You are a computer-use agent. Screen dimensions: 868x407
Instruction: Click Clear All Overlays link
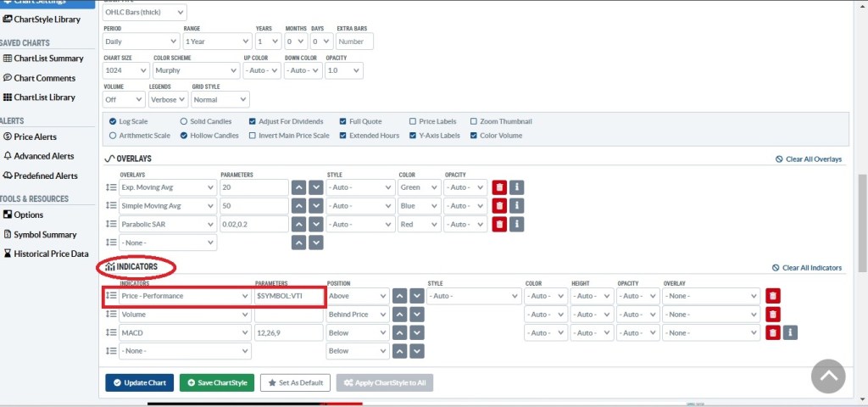click(x=809, y=159)
